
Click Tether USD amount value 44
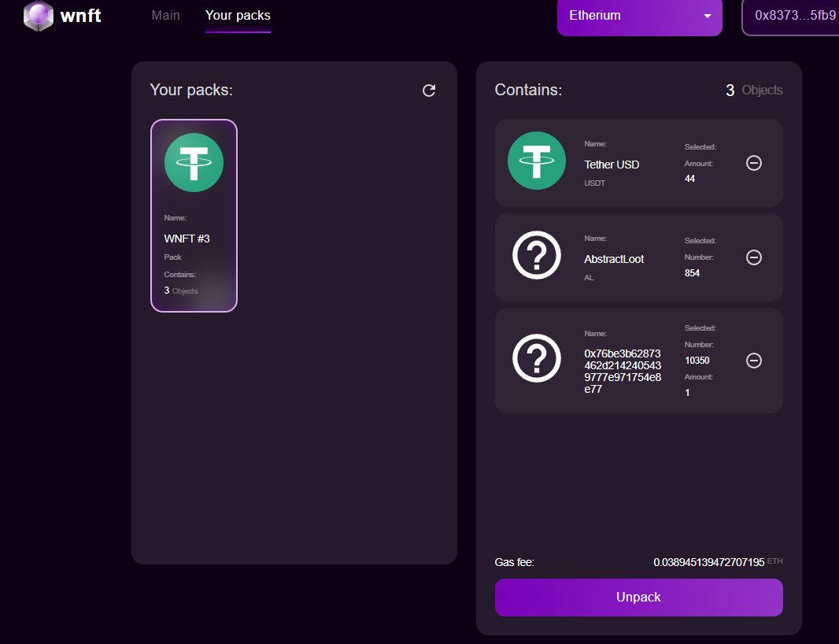689,179
